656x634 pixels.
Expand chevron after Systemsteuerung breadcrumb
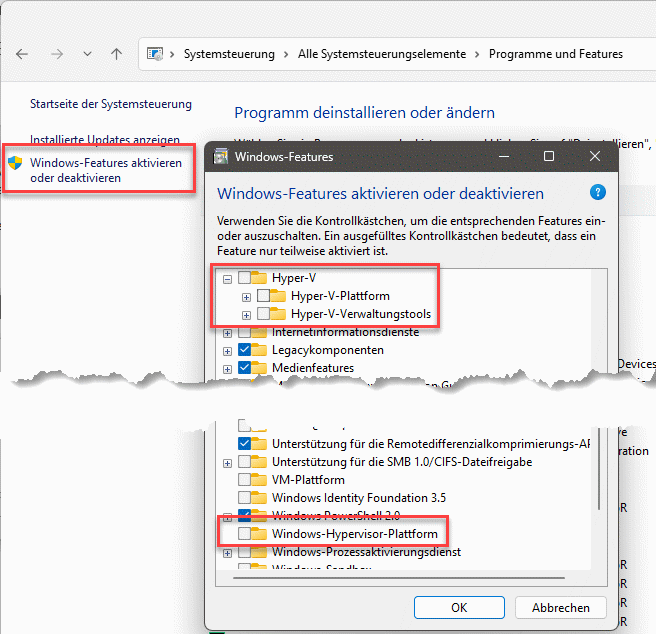click(286, 54)
